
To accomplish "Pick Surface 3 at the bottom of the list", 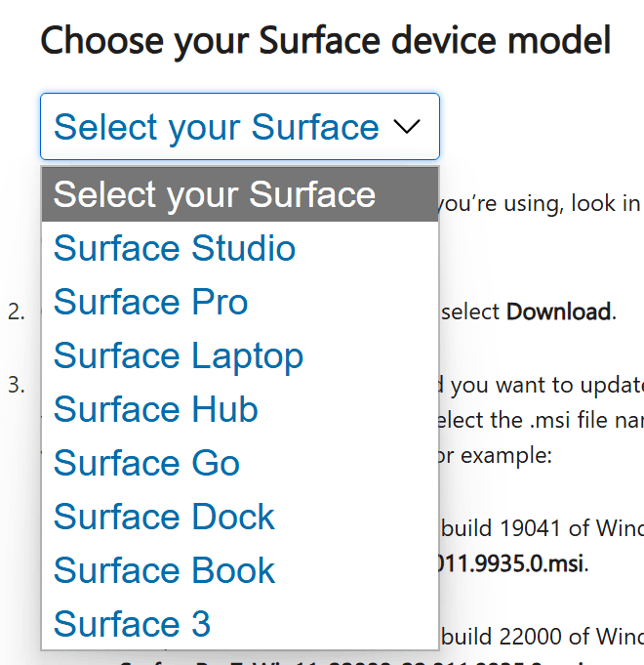I will click(132, 624).
